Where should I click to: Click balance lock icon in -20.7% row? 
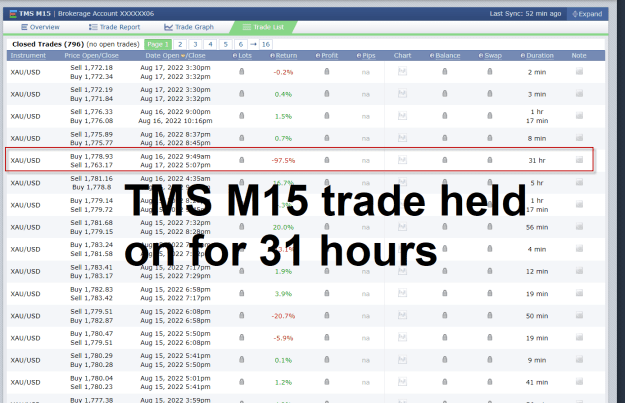(x=445, y=316)
